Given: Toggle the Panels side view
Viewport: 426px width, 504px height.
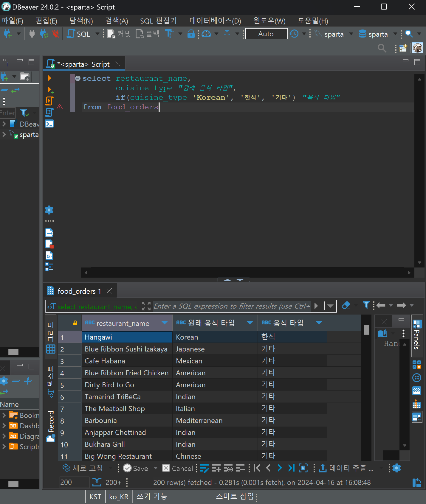Looking at the screenshot, I should (x=417, y=336).
